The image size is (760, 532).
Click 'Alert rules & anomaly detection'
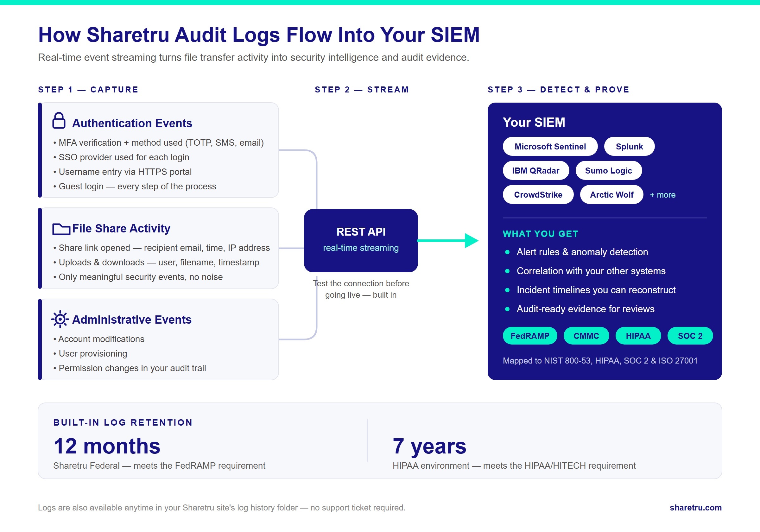[582, 252]
